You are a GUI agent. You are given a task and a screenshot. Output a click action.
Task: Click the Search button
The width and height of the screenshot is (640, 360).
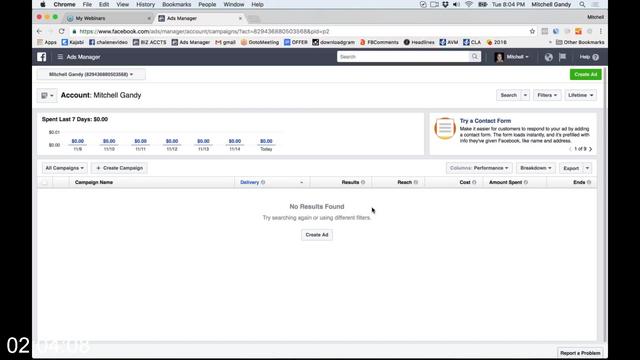click(x=509, y=95)
